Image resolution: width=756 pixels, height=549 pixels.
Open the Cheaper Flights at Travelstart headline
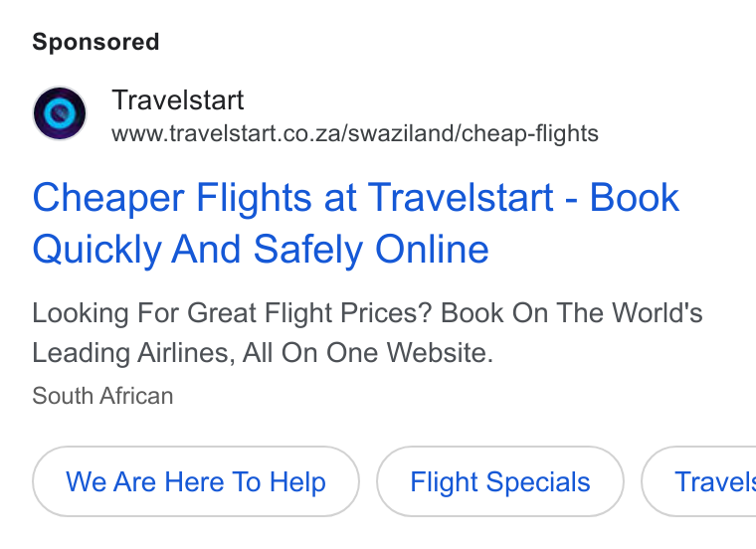pyautogui.click(x=356, y=197)
